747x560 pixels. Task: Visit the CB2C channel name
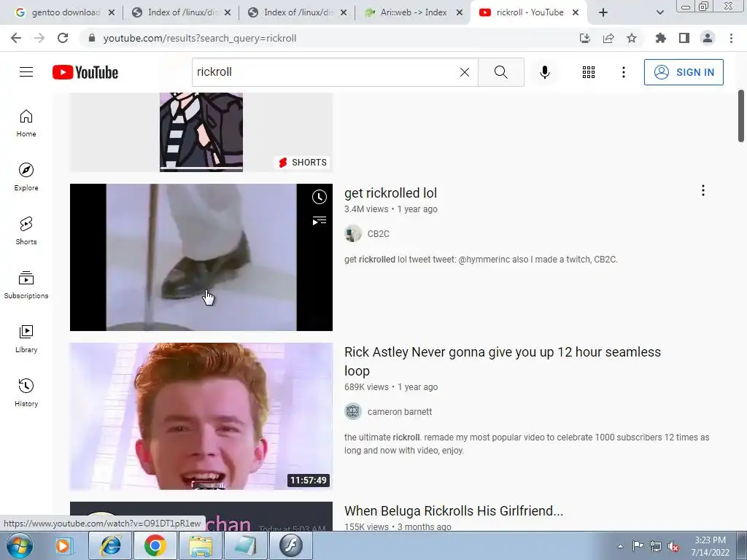click(x=379, y=234)
